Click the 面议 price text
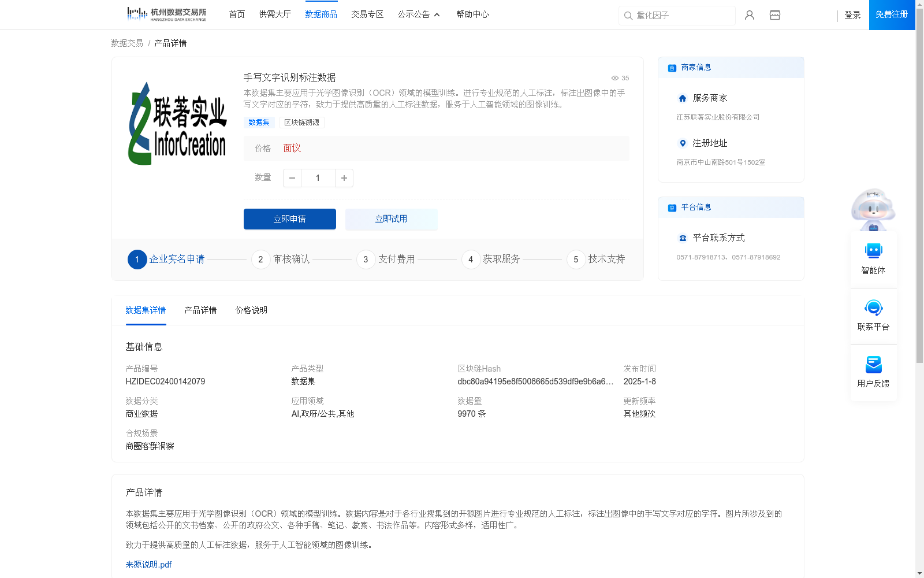The width and height of the screenshot is (924, 578). 292,149
